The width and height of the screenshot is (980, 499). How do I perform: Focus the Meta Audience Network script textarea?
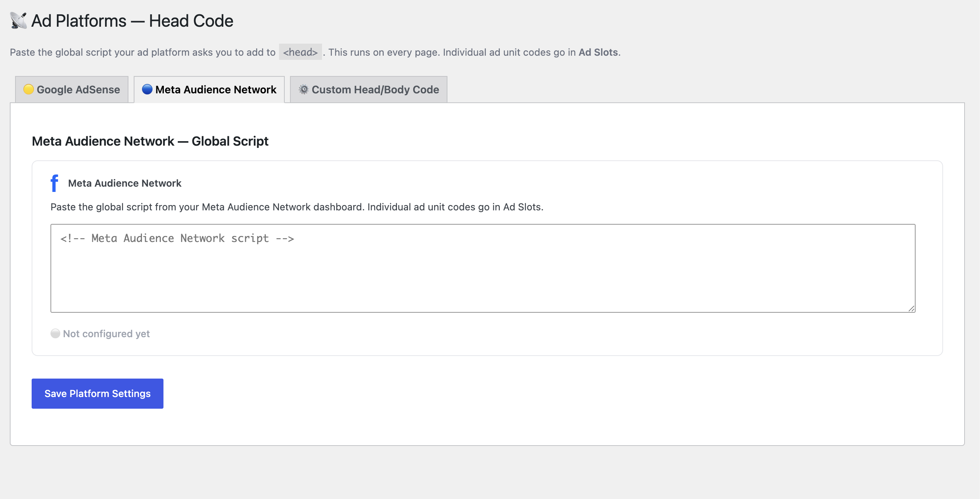[x=483, y=268]
